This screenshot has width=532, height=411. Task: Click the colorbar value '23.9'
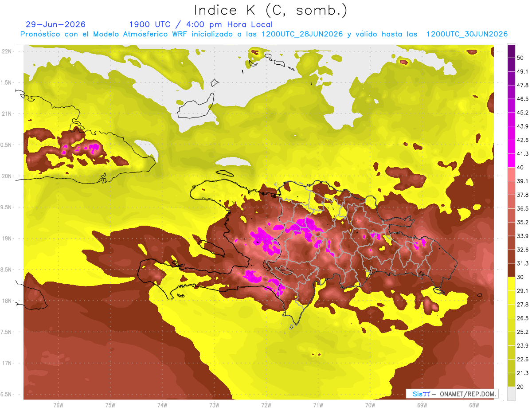click(x=523, y=346)
